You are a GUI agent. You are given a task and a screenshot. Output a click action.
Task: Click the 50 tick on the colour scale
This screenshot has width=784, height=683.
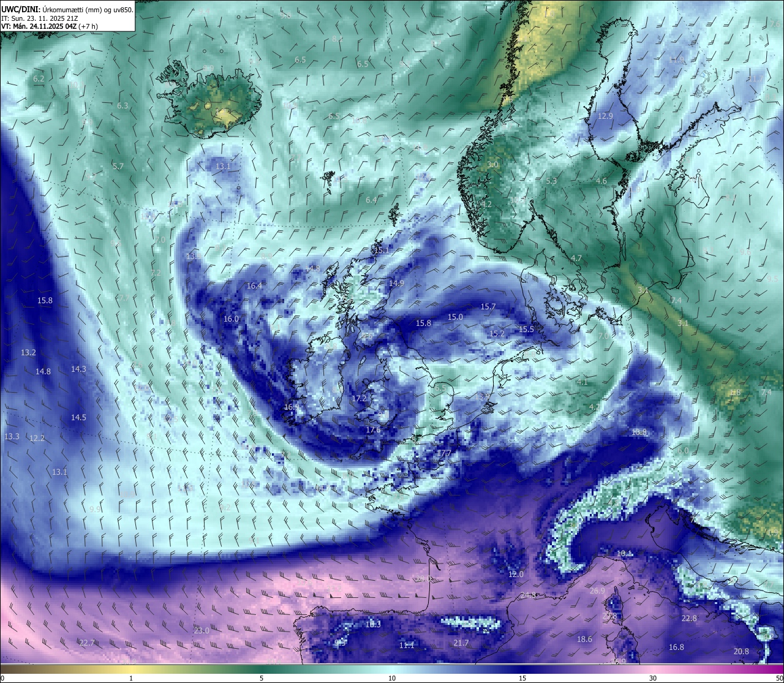[x=779, y=678]
